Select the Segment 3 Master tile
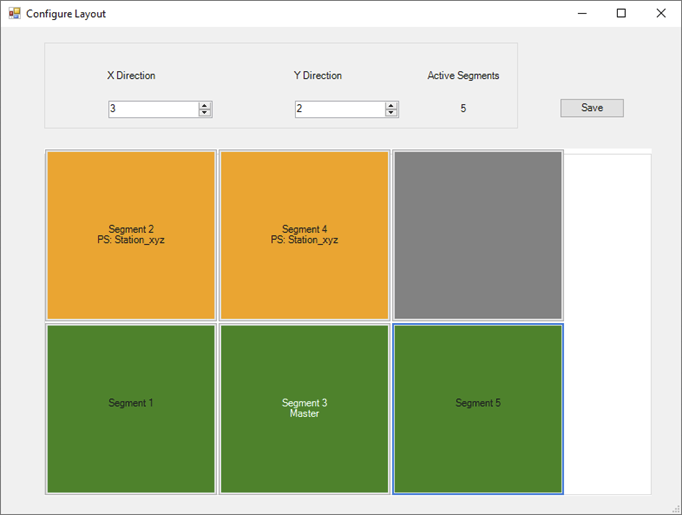 tap(304, 409)
